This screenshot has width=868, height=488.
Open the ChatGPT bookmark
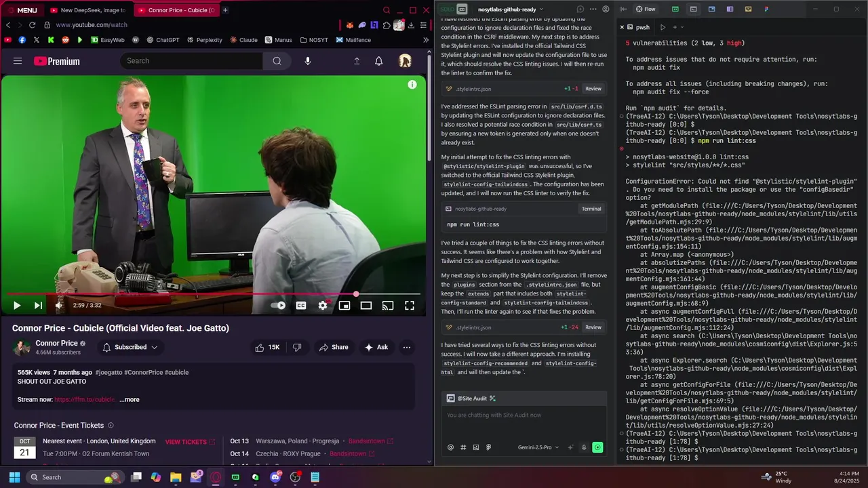pyautogui.click(x=163, y=40)
